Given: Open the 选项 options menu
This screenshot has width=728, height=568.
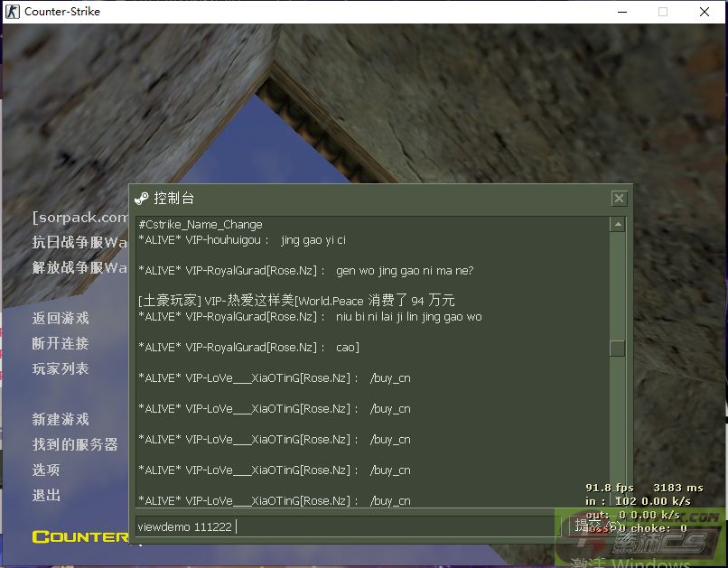Looking at the screenshot, I should (46, 470).
